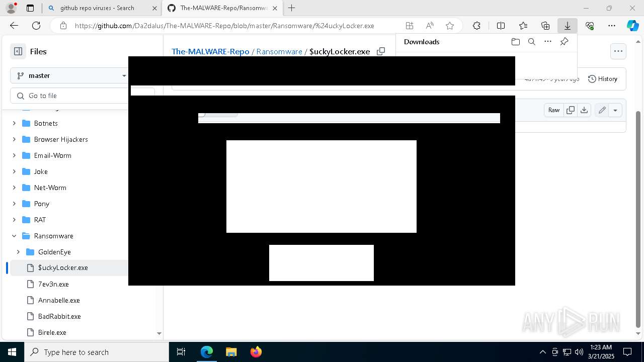Screen dimensions: 644x362
Task: View site information lock icon
Action: pos(63,26)
